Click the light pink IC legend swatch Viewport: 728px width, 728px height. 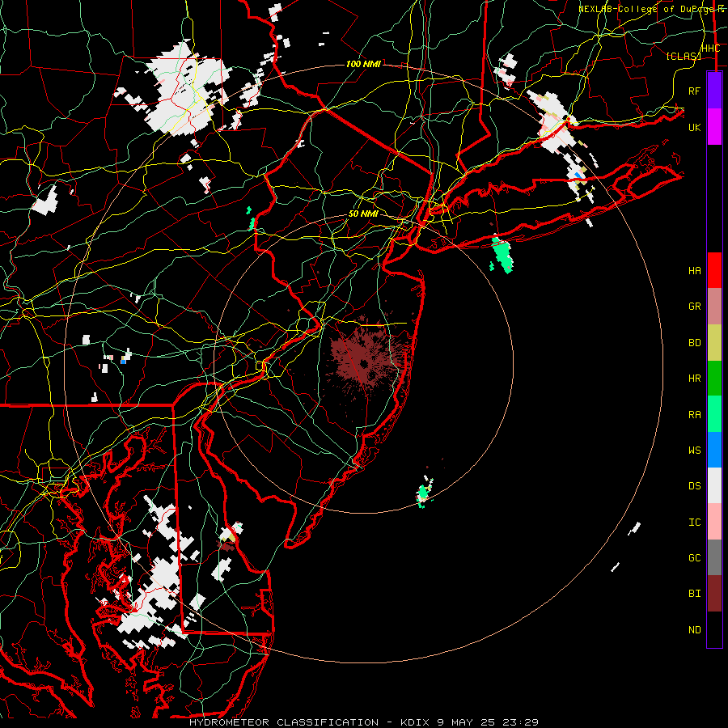pos(714,522)
